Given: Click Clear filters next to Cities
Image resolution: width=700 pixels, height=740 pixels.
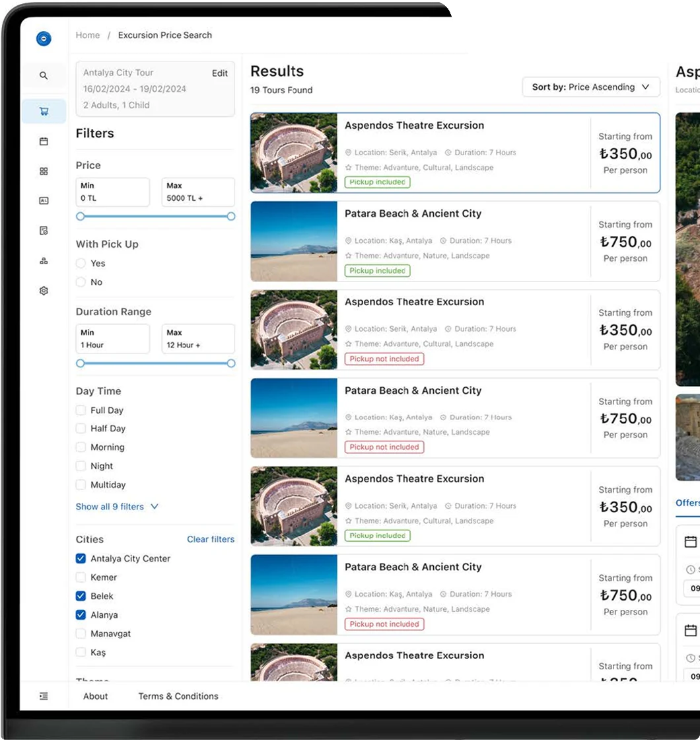Looking at the screenshot, I should pyautogui.click(x=210, y=539).
